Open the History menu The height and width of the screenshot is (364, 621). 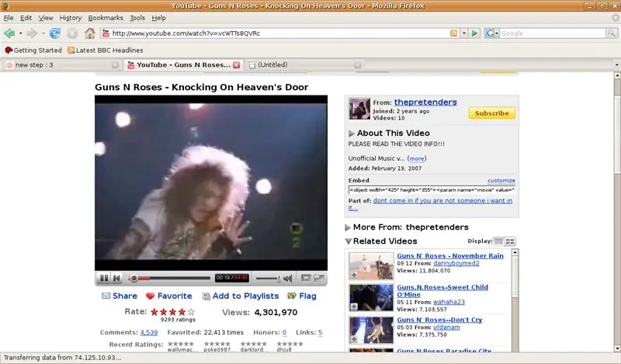pos(71,18)
